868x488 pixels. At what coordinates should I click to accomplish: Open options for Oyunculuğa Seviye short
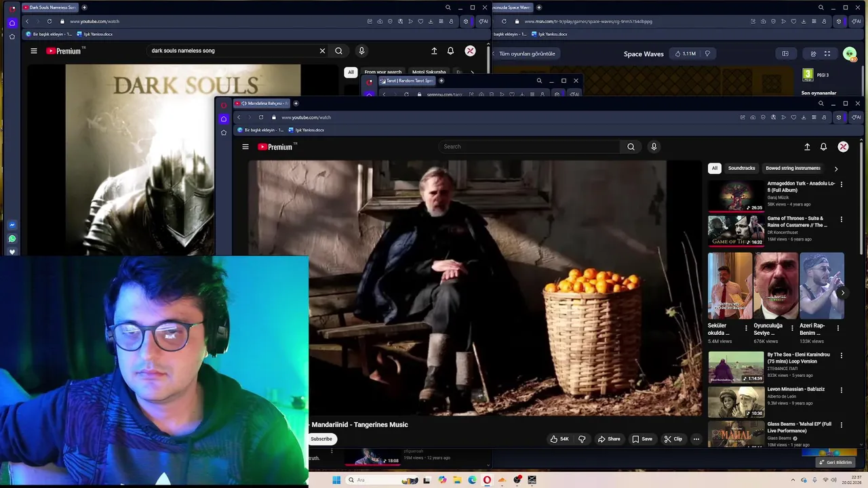792,328
